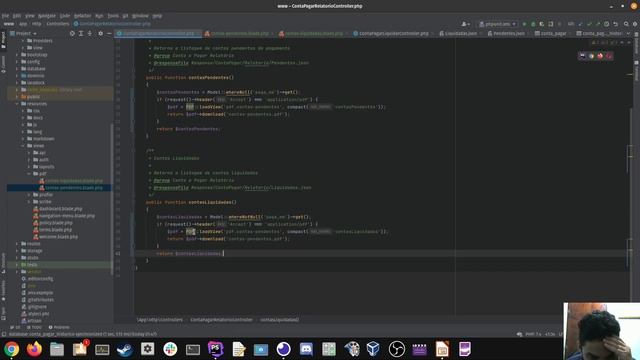Screen dimensions: 640x360
Task: Click Show History clock icon
Action: [607, 24]
